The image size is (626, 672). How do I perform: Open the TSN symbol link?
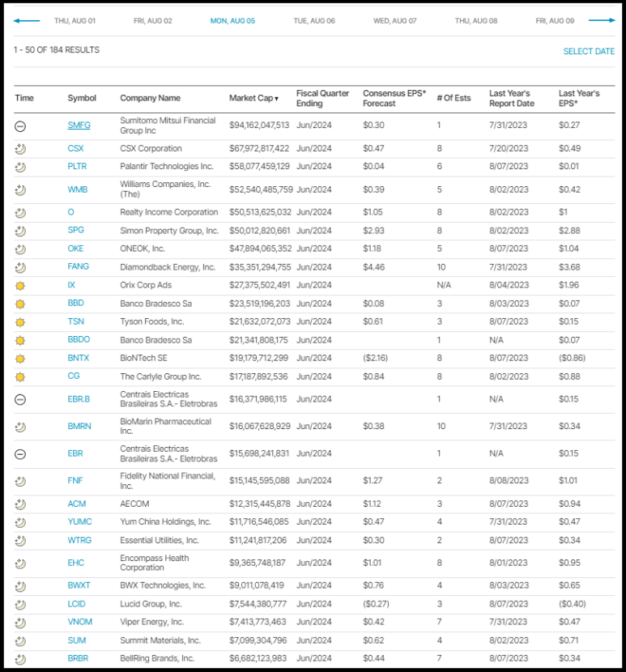coord(76,321)
